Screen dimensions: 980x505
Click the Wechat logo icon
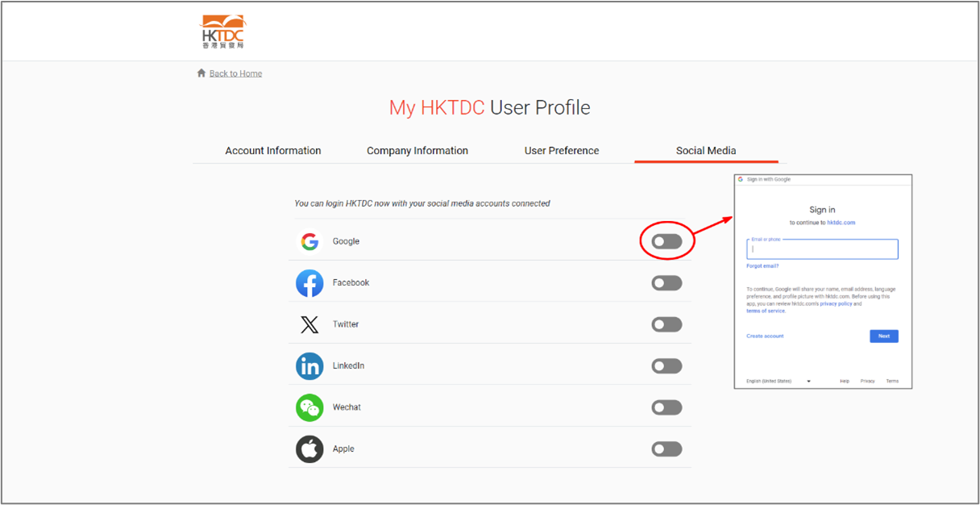[309, 407]
